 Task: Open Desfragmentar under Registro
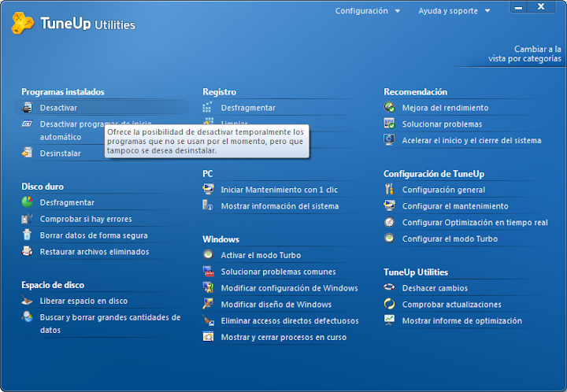(248, 108)
